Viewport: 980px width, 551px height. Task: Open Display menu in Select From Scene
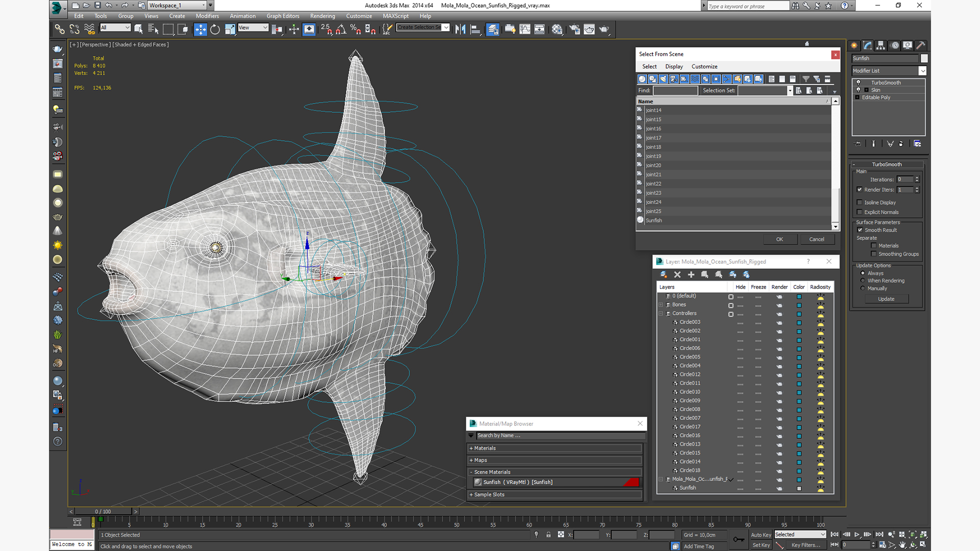674,67
